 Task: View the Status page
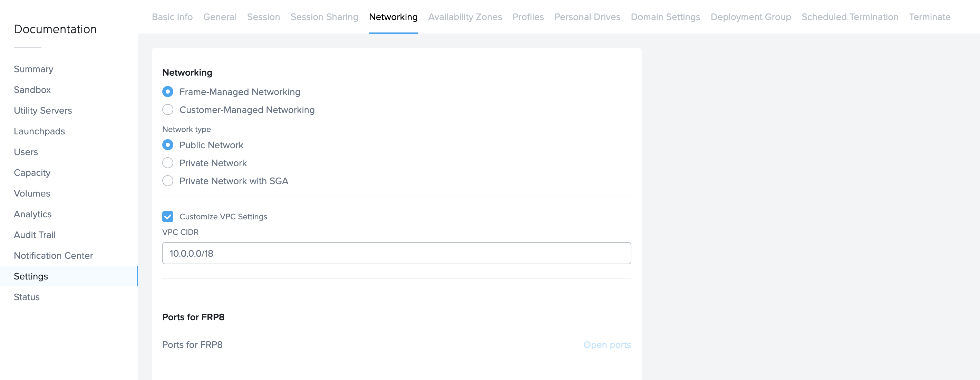coord(27,297)
